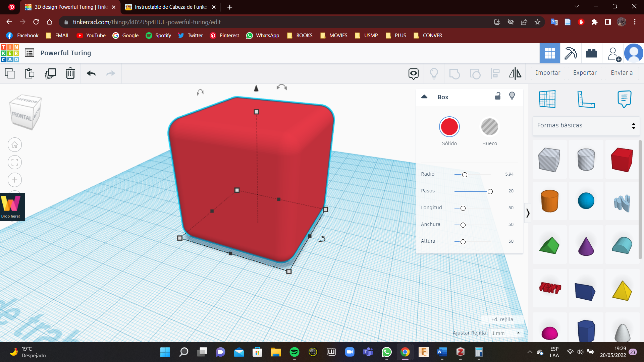
Task: Collapse the Box properties panel
Action: 424,97
